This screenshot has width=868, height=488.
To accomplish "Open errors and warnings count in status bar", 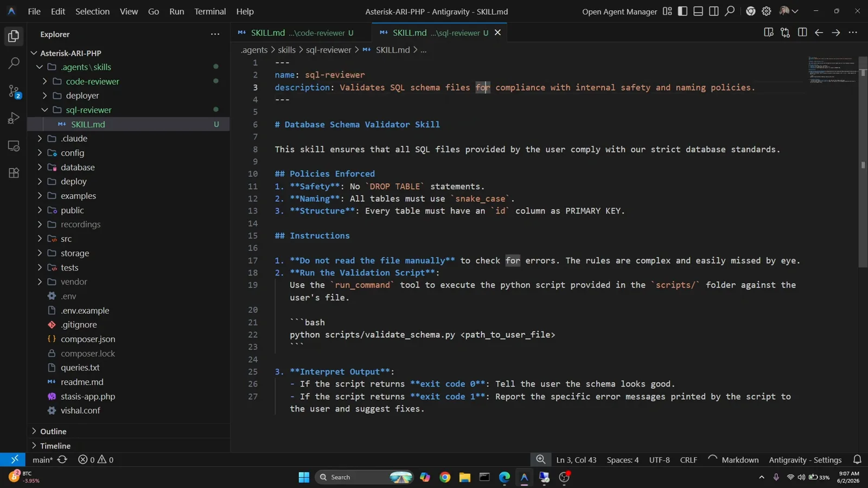I will coord(96,460).
